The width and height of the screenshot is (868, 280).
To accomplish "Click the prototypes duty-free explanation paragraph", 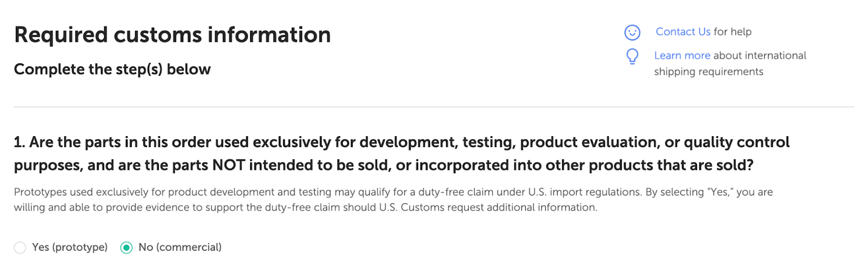I will click(393, 200).
